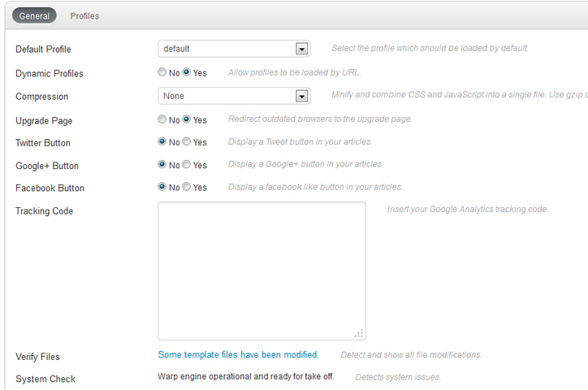Screen dimensions: 588x390
Task: Open the Default Profile dropdown
Action: coord(226,49)
